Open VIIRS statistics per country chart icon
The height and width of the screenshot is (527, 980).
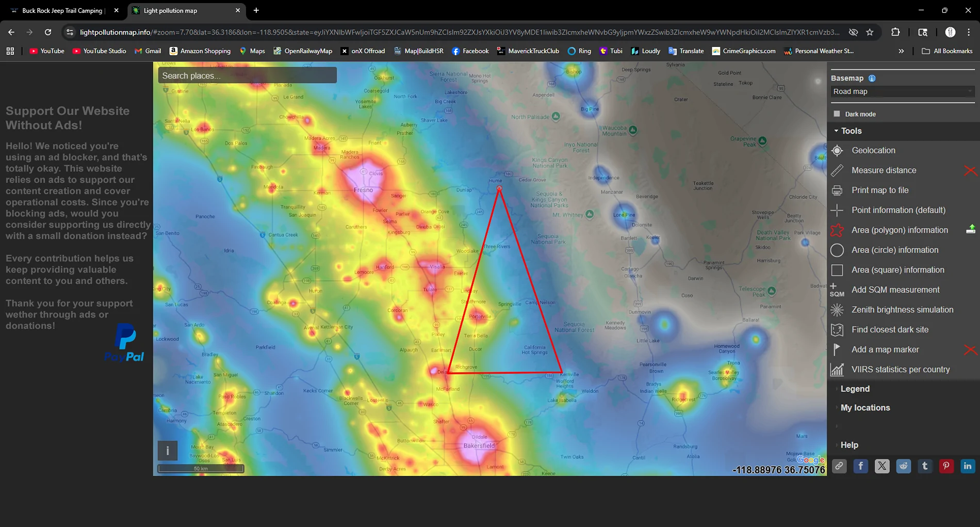click(x=837, y=370)
